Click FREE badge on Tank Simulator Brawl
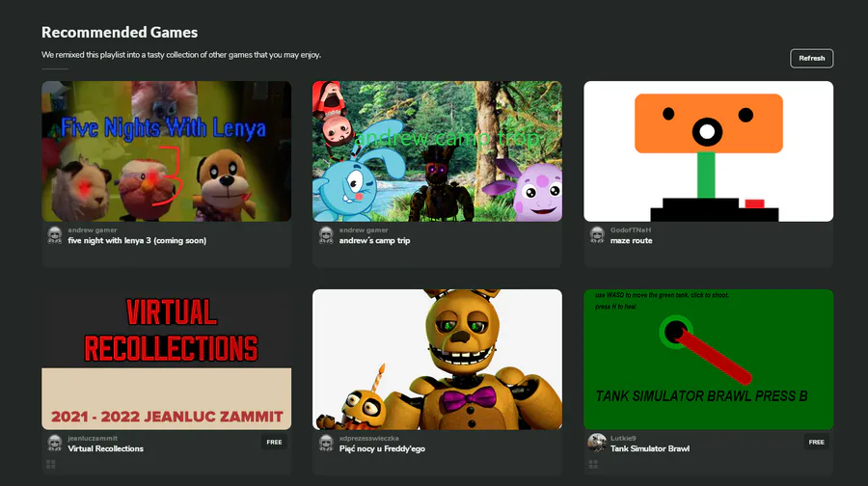Image resolution: width=868 pixels, height=486 pixels. click(816, 443)
